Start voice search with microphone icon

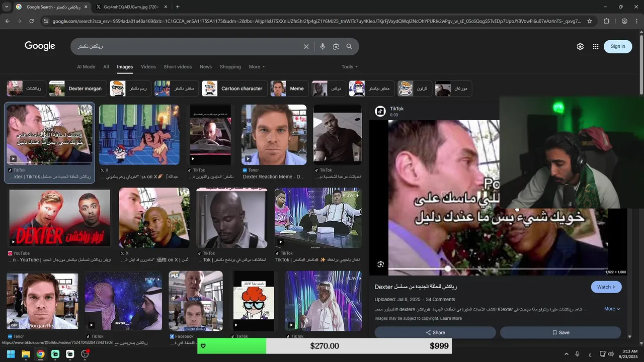click(323, 46)
